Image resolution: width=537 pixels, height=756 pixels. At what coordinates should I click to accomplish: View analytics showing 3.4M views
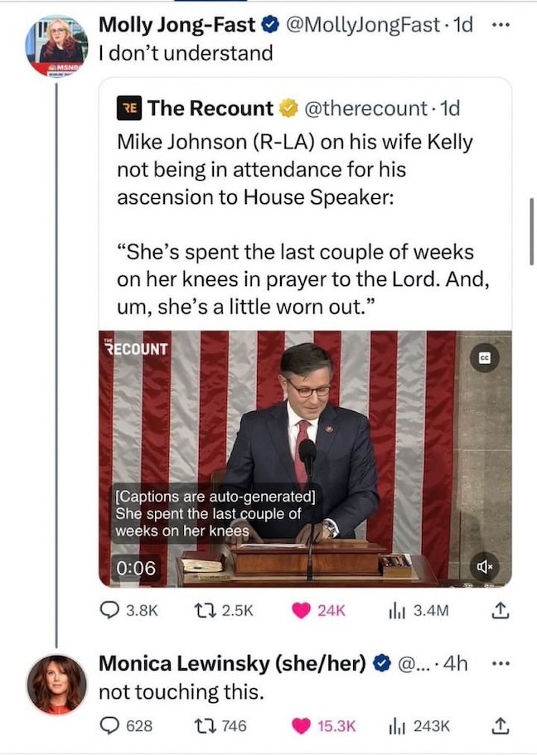[396, 611]
